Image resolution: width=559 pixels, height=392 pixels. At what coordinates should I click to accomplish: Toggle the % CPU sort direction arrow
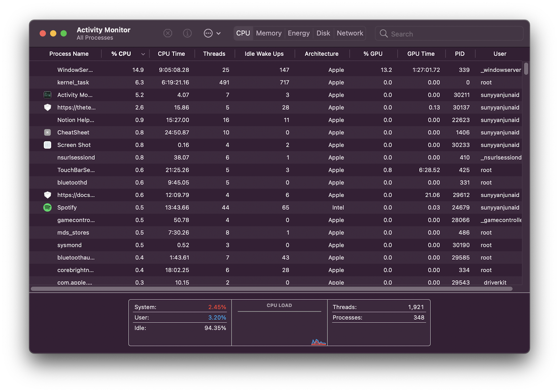[143, 54]
